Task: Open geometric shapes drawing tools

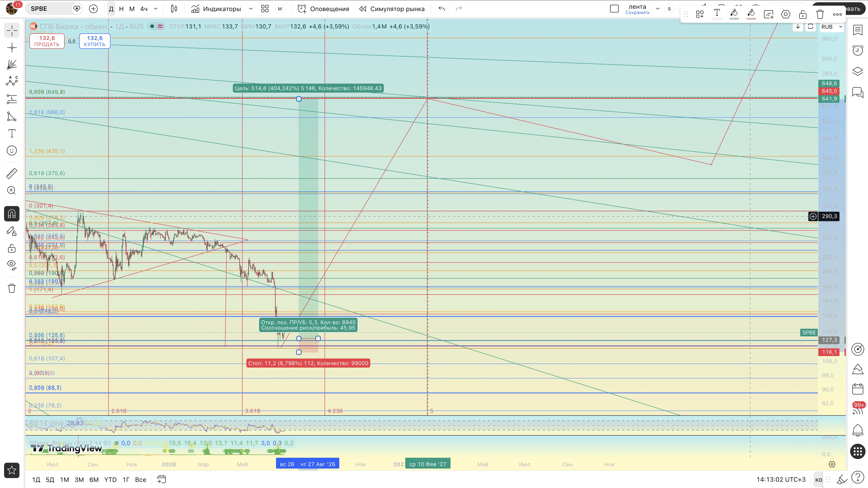Action: 12,117
